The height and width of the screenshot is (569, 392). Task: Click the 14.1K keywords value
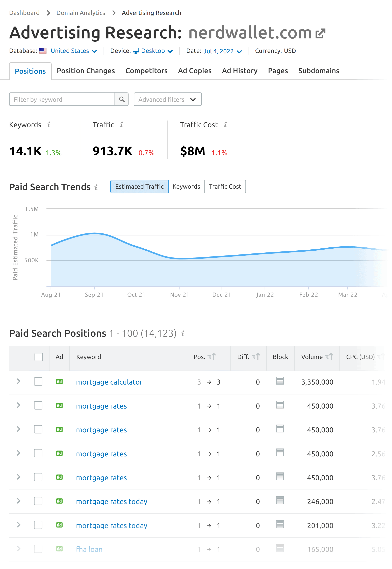point(25,151)
